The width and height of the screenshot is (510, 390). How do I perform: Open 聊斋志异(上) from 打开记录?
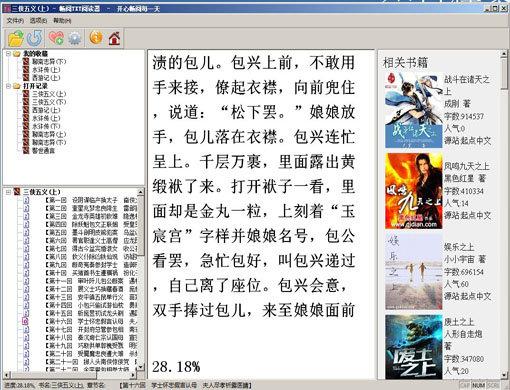[x=49, y=134]
